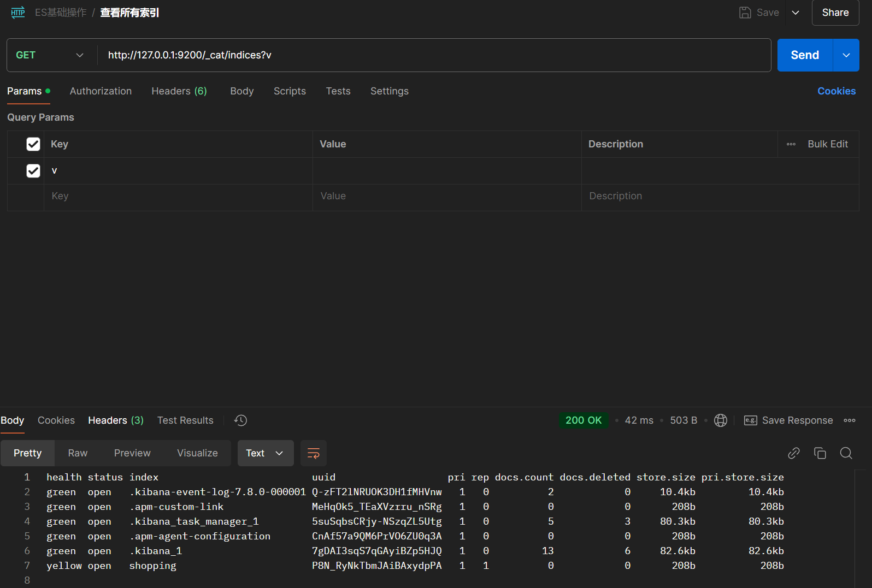This screenshot has height=588, width=872.
Task: Click Bulk Edit
Action: point(827,144)
